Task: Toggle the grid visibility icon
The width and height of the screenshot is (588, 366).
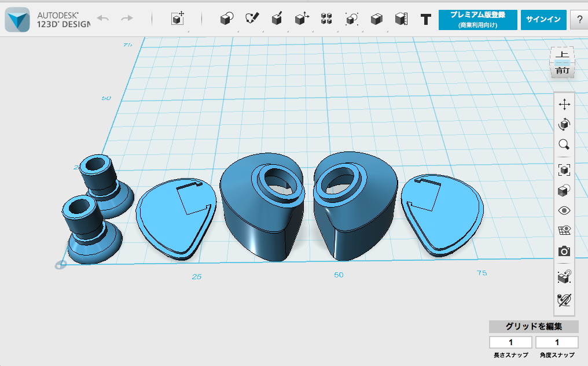Action: [x=564, y=230]
